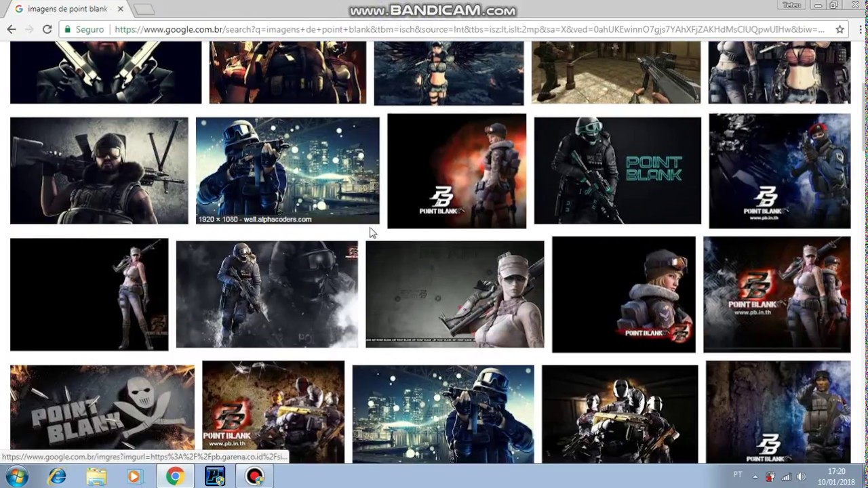Reload the Google Images page
The width and height of the screenshot is (868, 488).
point(47,29)
